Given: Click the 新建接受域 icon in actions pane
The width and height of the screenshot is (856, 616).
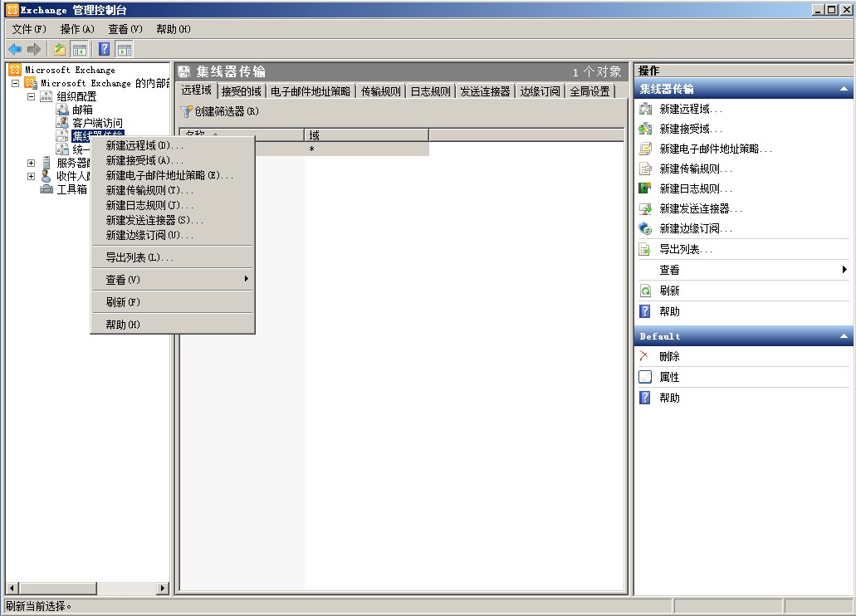Looking at the screenshot, I should click(x=645, y=129).
